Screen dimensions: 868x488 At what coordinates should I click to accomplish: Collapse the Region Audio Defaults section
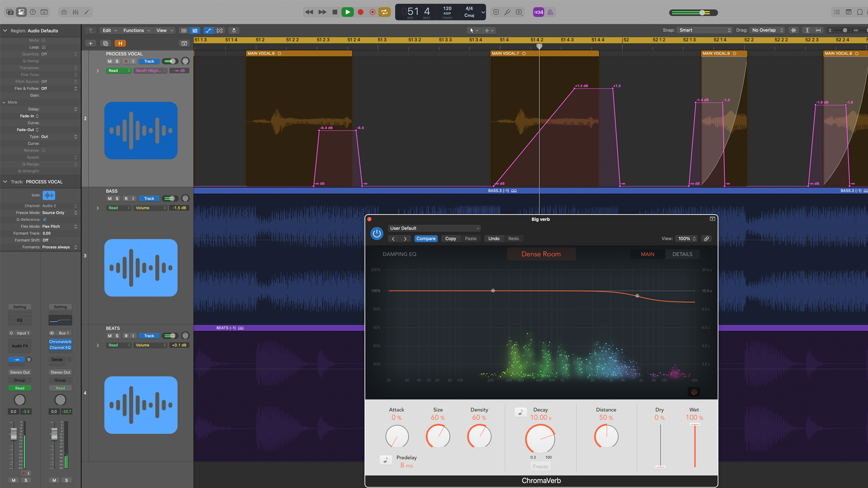[x=5, y=31]
